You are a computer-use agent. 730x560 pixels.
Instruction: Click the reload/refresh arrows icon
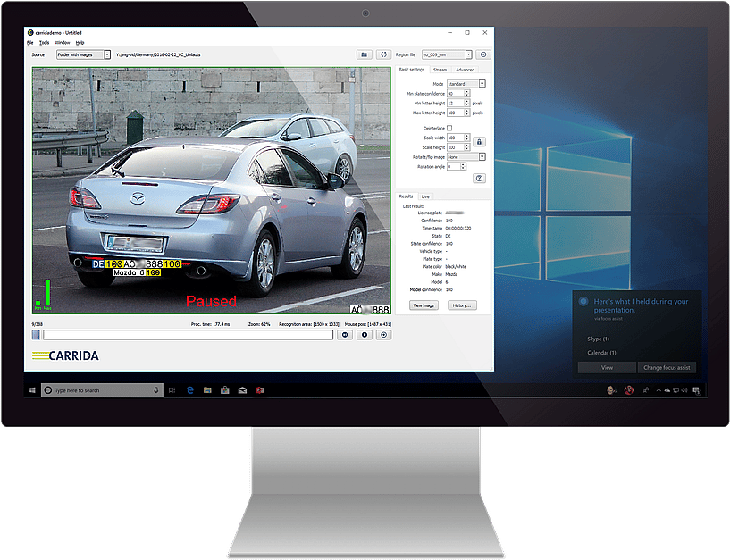[384, 54]
